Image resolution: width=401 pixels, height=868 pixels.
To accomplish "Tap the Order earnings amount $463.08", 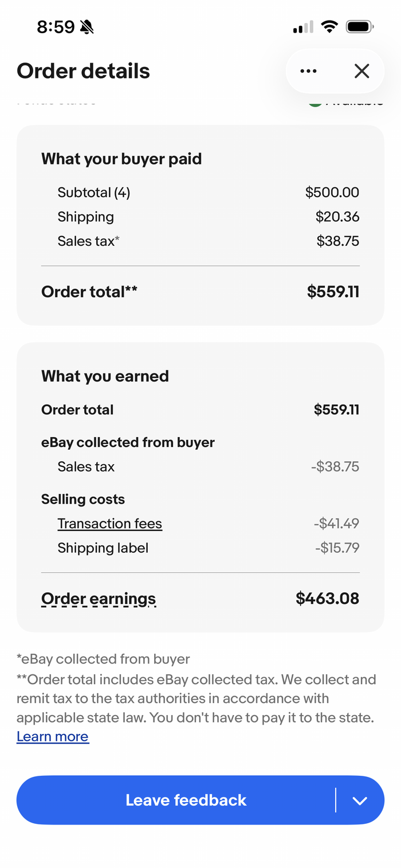I will pos(327,599).
